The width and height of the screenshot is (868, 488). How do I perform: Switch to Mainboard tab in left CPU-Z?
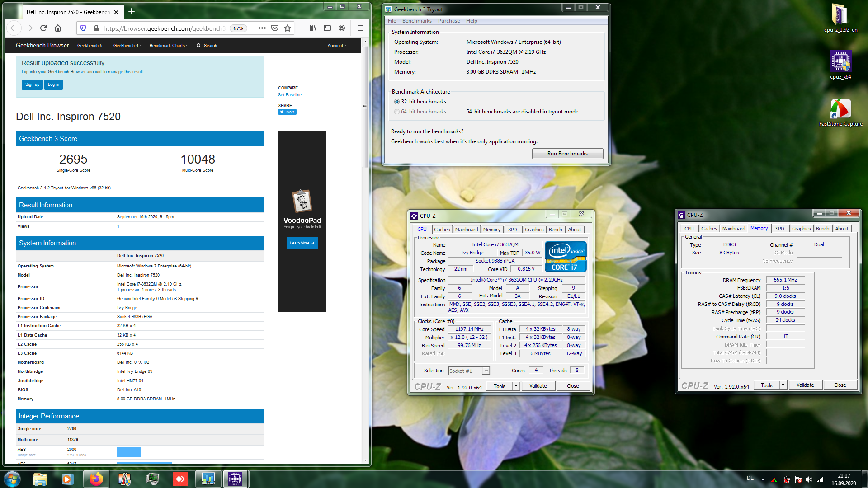tap(466, 230)
